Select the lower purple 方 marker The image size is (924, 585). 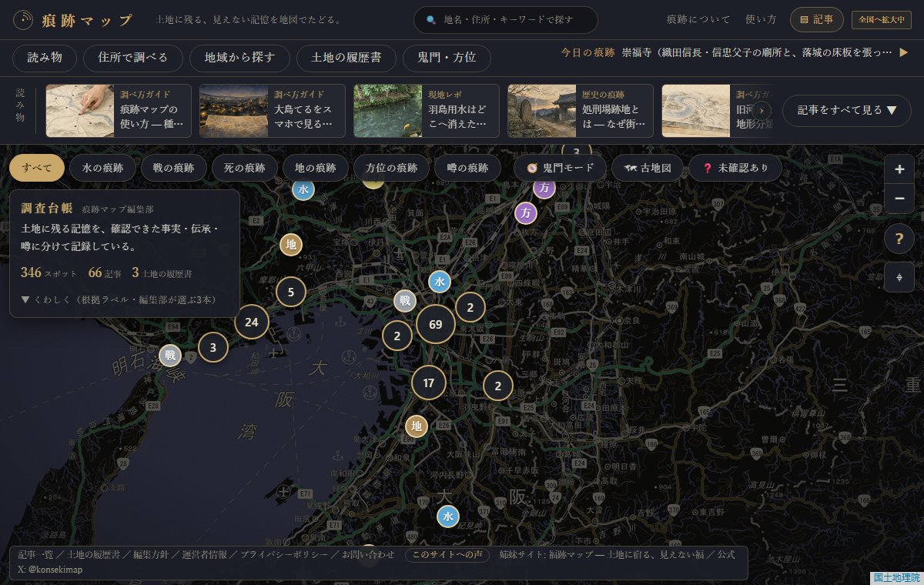[526, 212]
